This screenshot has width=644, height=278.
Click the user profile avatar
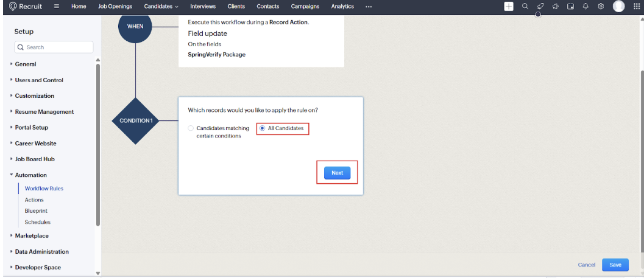[x=619, y=6]
